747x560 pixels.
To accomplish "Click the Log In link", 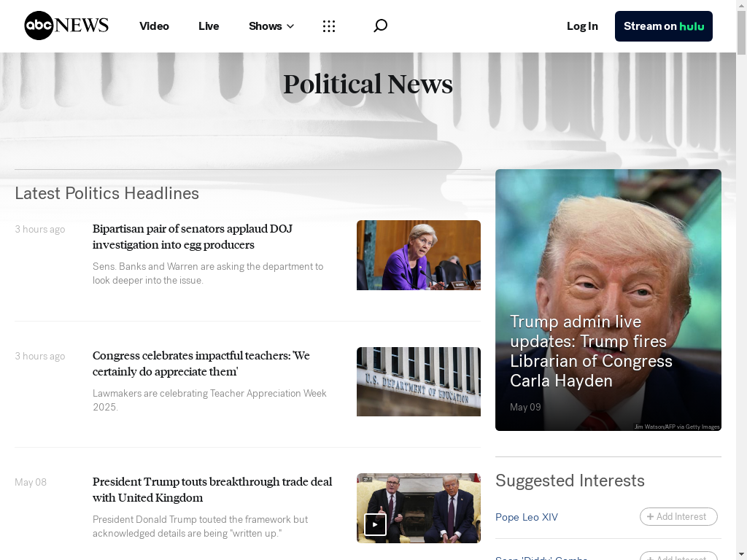I will pos(582,26).
